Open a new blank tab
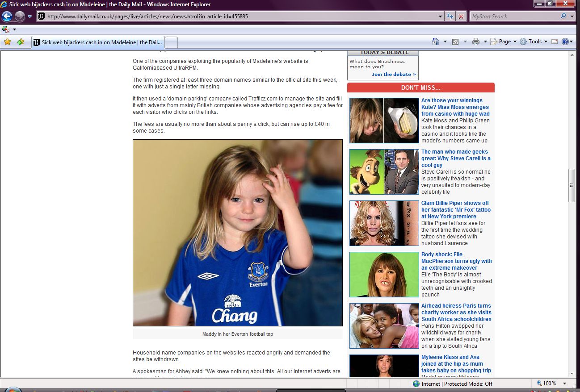Viewport: 580px width, 392px height. 172,42
